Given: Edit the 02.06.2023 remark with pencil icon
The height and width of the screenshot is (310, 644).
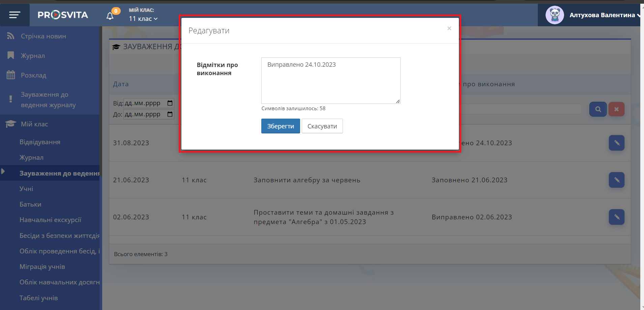Looking at the screenshot, I should point(616,217).
